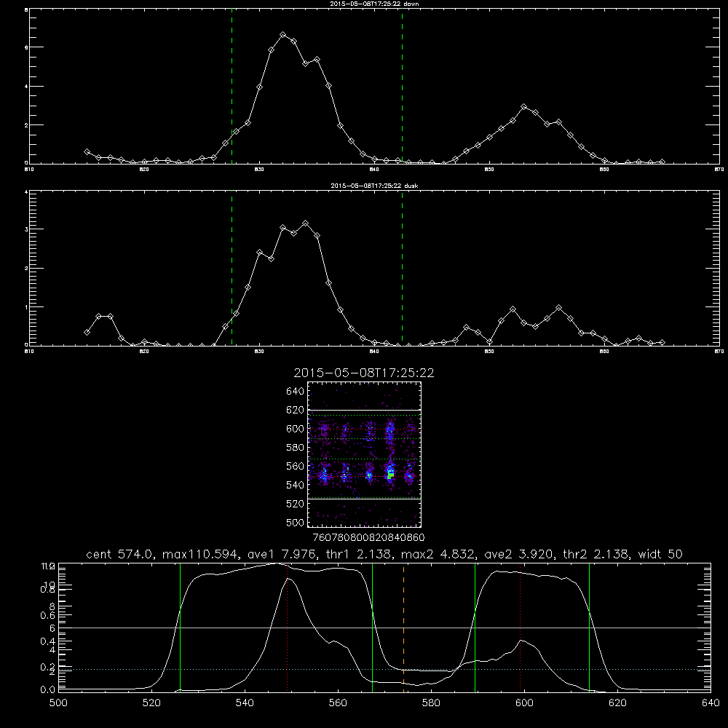
Task: Click the spectral image y-axis label 500
Action: pyautogui.click(x=296, y=522)
